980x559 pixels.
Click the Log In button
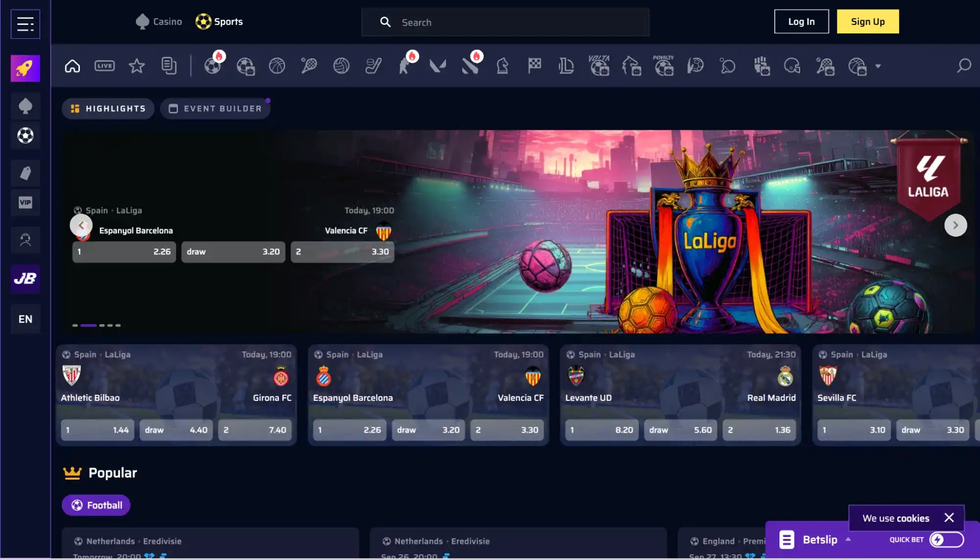[801, 22]
